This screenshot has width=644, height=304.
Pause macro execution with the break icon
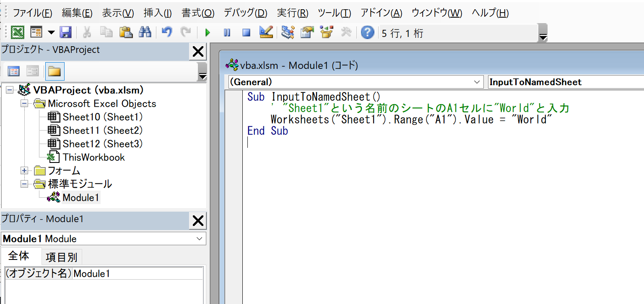(226, 32)
